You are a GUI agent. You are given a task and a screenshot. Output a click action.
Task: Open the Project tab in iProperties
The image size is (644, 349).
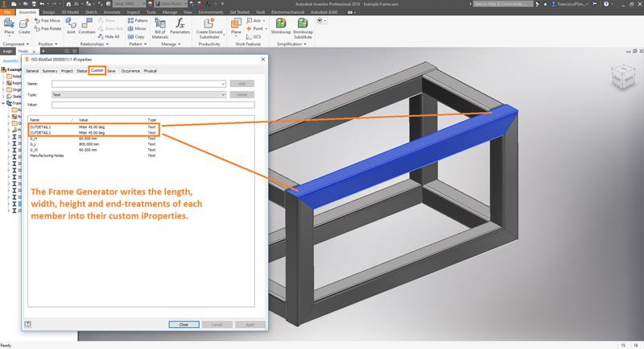point(67,71)
